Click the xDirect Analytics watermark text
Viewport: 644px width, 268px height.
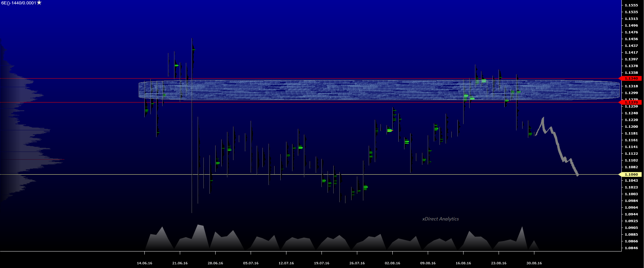point(440,219)
